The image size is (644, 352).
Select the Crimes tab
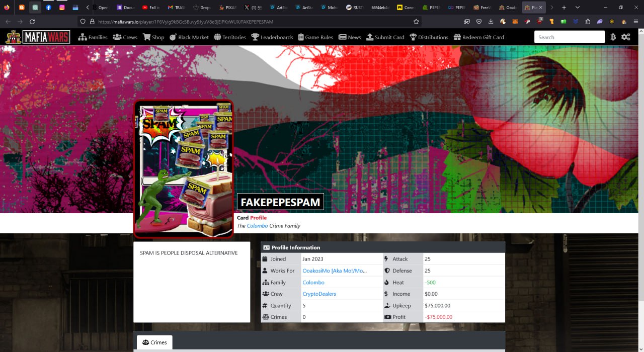click(154, 342)
